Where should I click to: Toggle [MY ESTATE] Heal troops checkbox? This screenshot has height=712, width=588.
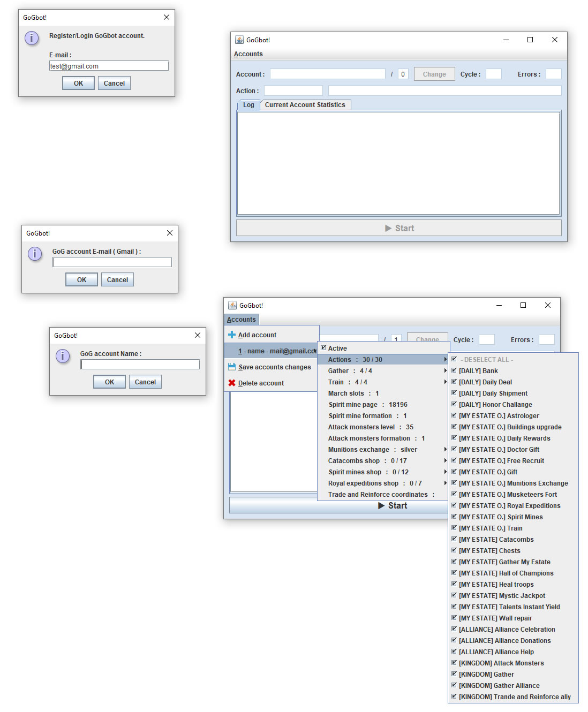[x=454, y=584]
